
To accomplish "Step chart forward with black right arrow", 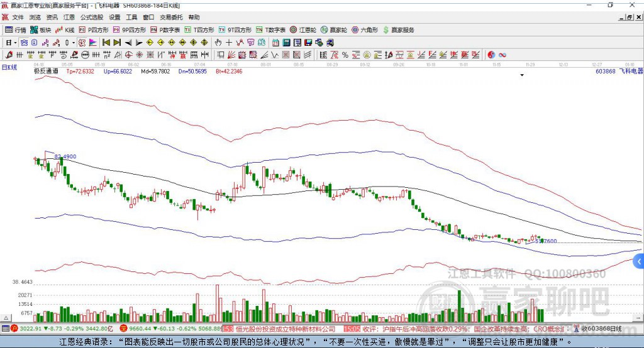I will coord(139,43).
